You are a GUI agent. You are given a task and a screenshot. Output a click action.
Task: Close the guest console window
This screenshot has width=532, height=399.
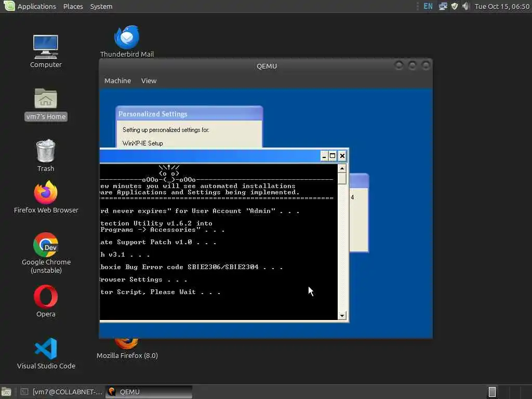point(342,156)
